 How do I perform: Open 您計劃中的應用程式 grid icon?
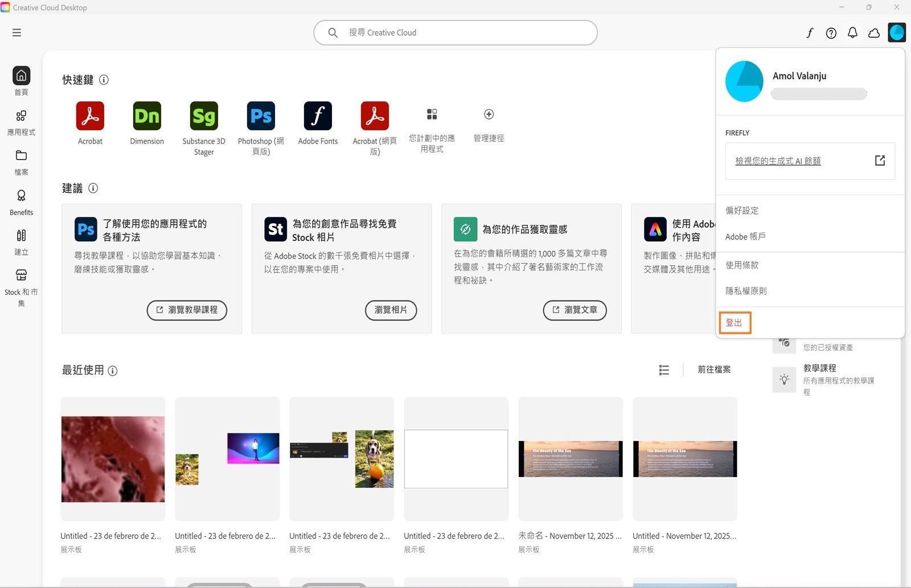coord(432,114)
